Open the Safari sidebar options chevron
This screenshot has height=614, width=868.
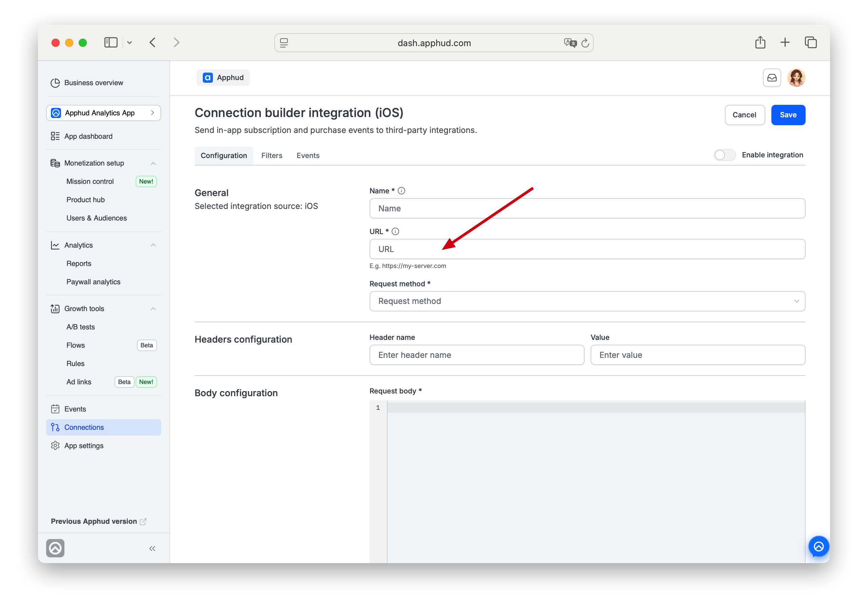[x=129, y=43]
